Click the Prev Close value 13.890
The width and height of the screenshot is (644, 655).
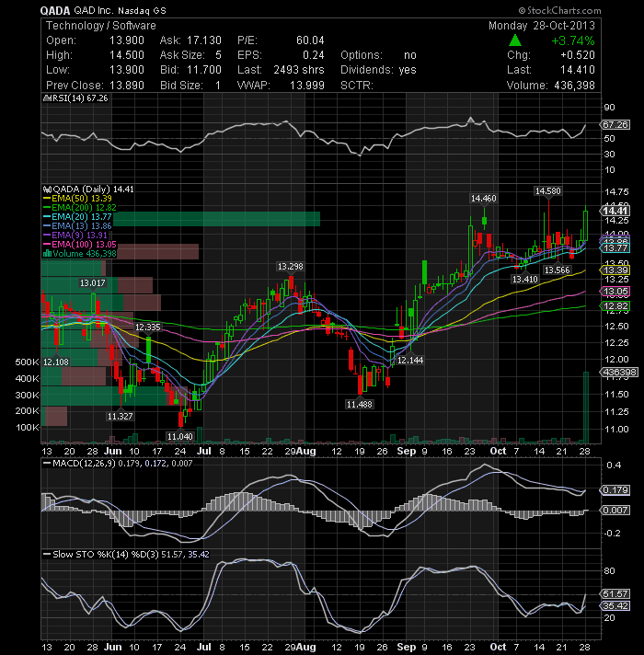(x=127, y=86)
